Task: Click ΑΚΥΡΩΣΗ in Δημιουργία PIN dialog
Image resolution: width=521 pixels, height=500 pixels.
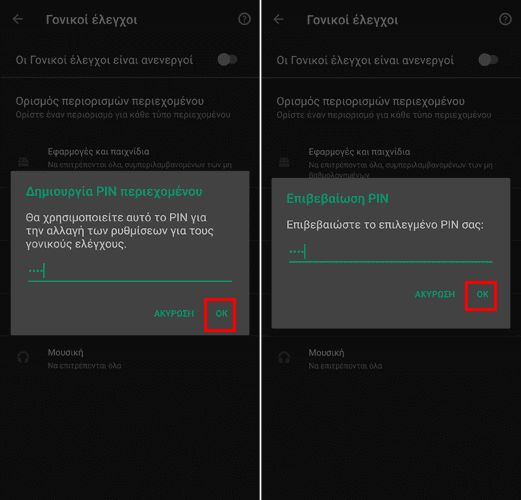Action: (x=174, y=314)
